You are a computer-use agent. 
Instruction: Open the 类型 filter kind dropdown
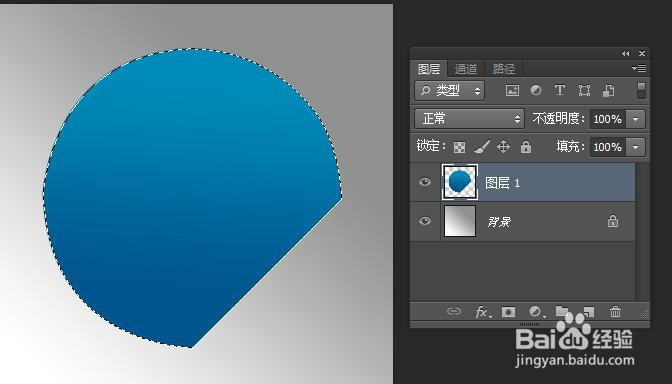pos(450,90)
